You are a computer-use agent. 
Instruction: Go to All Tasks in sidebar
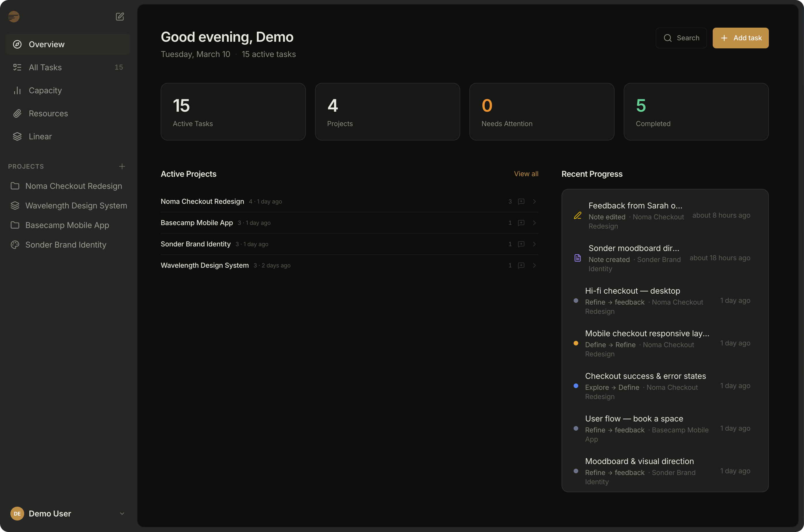(45, 67)
